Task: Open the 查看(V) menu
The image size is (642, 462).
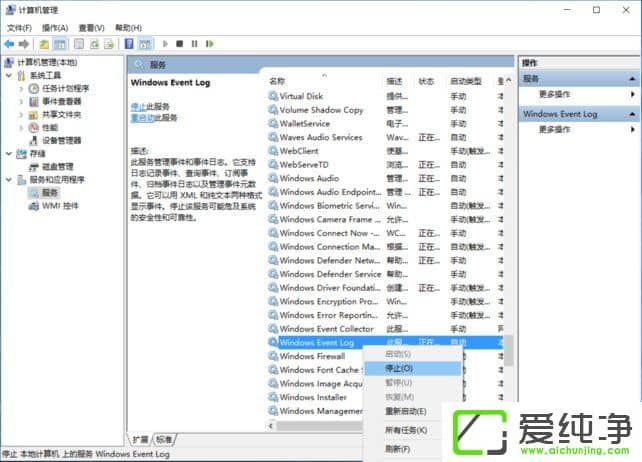Action: [91, 28]
